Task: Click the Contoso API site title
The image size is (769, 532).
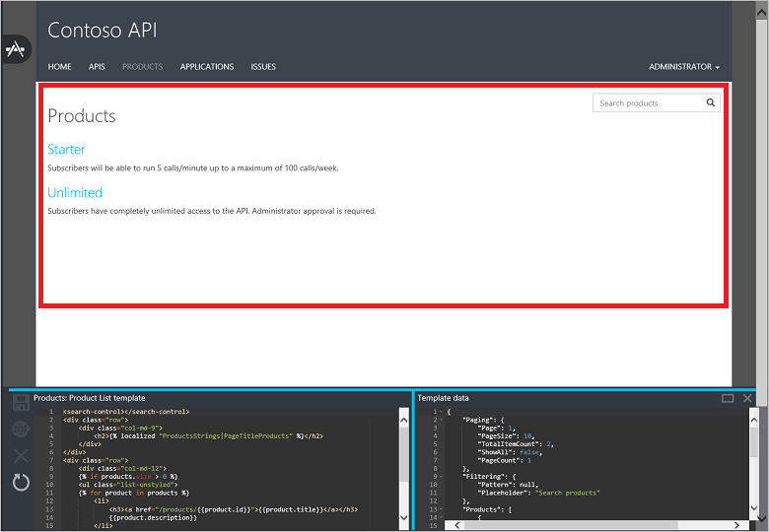Action: [x=102, y=31]
